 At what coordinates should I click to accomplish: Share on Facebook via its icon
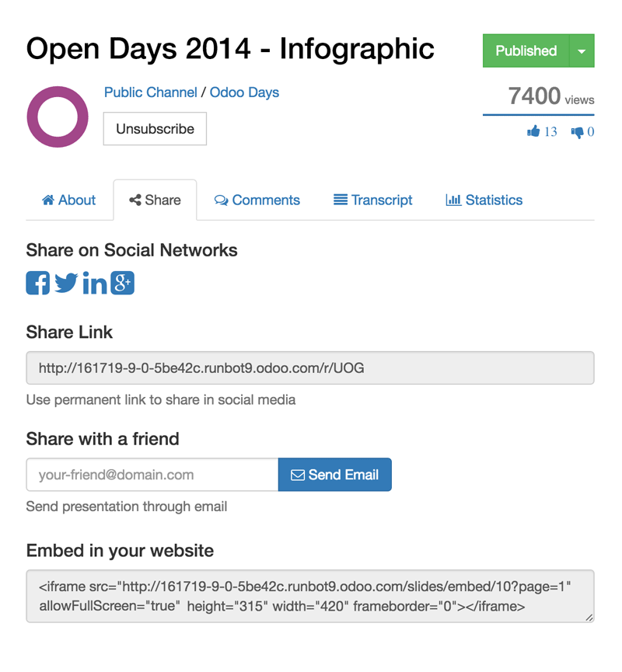(38, 283)
